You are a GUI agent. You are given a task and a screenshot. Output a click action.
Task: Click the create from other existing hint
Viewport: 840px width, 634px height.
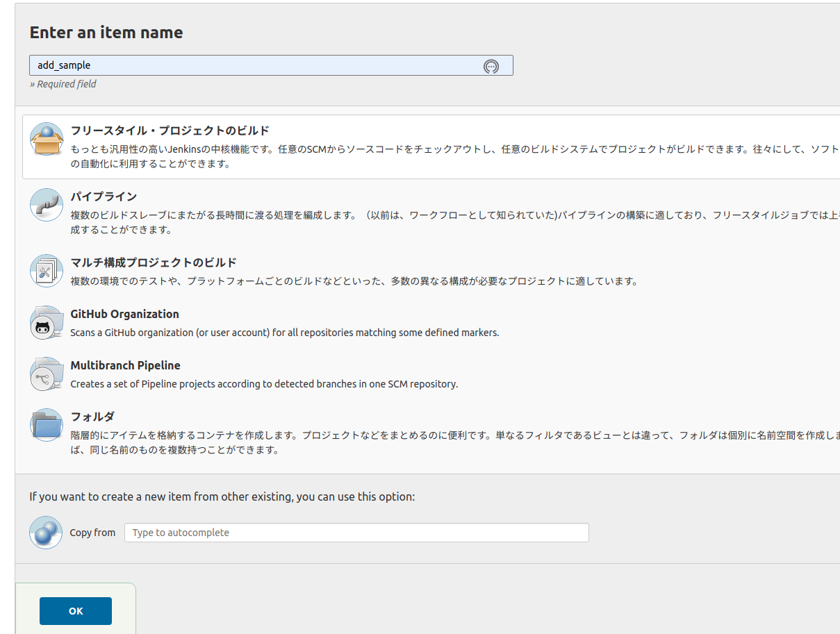click(222, 497)
